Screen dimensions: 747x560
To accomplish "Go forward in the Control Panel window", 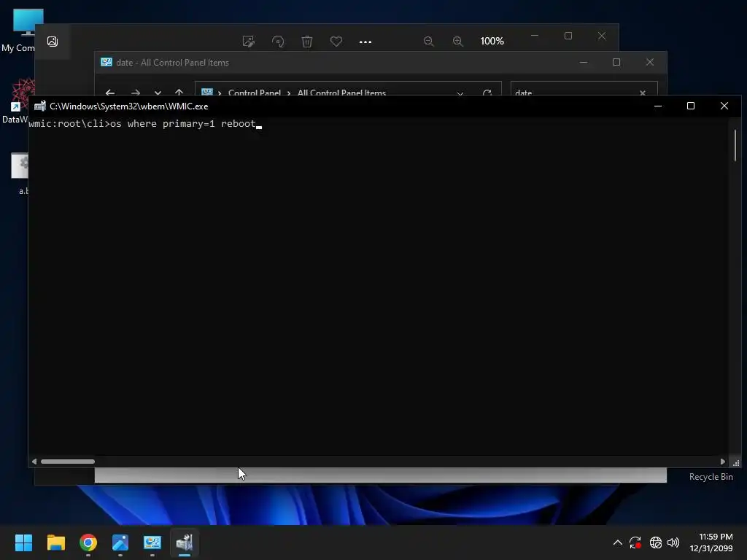I will point(135,93).
